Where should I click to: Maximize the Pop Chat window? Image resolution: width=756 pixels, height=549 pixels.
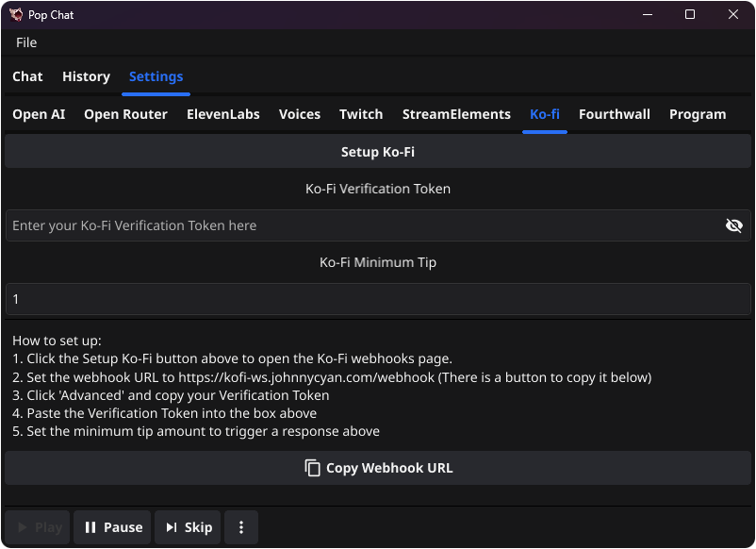click(x=690, y=14)
